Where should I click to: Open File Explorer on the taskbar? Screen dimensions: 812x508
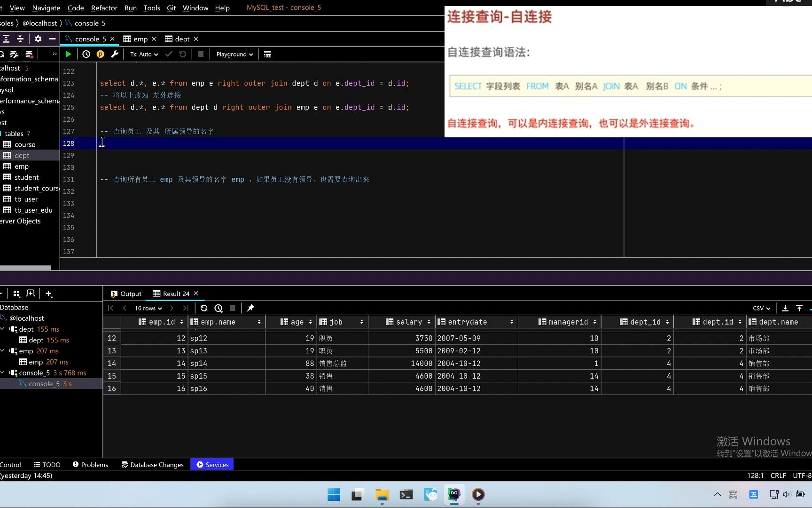[382, 494]
